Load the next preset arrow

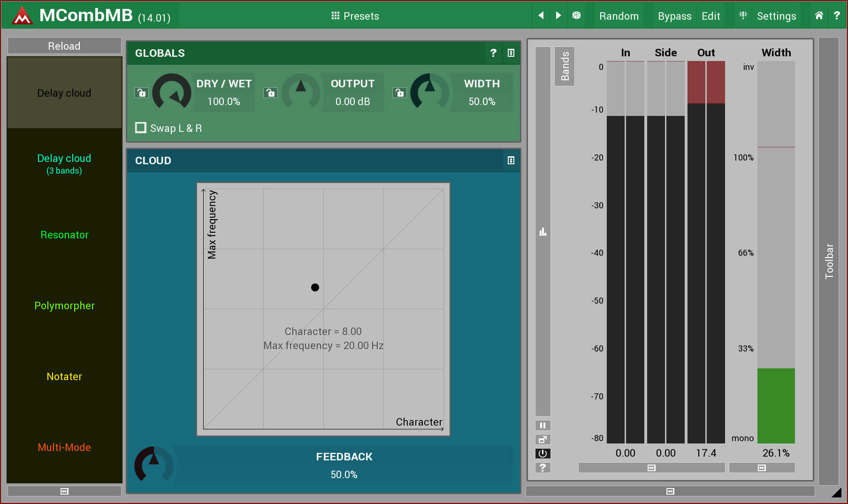click(558, 15)
